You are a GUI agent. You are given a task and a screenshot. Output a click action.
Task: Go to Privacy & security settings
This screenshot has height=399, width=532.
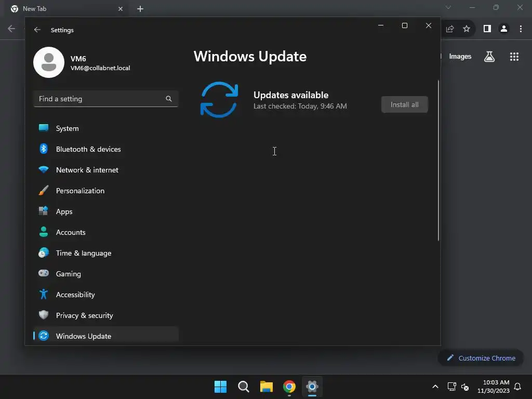(x=106, y=315)
